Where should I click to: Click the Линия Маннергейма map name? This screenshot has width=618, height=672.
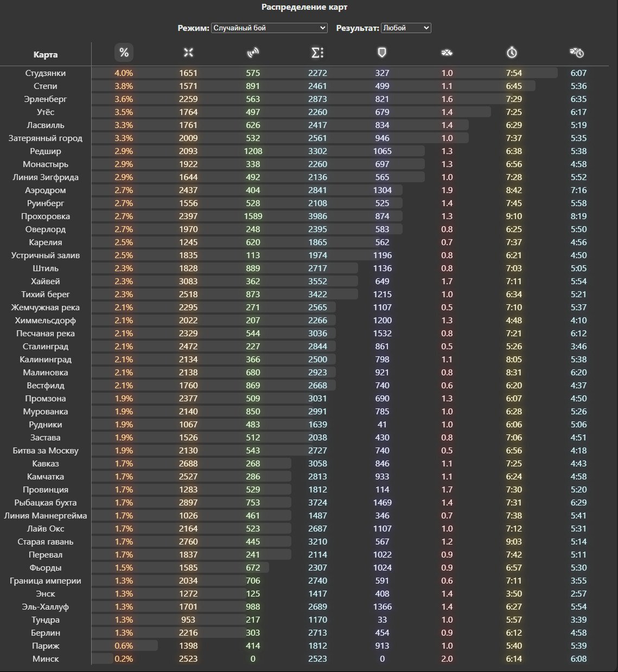(46, 515)
